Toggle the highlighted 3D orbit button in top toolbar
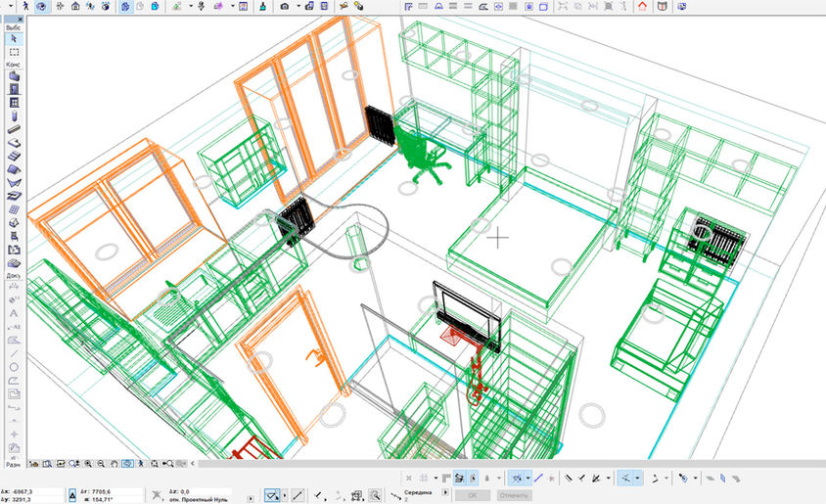826x504 pixels. click(x=42, y=6)
